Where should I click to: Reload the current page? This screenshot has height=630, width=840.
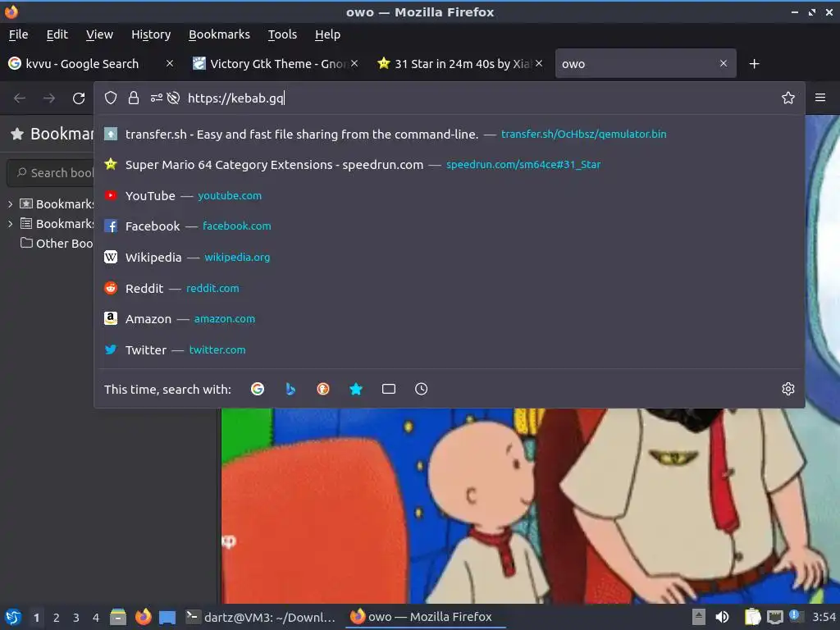pyautogui.click(x=79, y=98)
